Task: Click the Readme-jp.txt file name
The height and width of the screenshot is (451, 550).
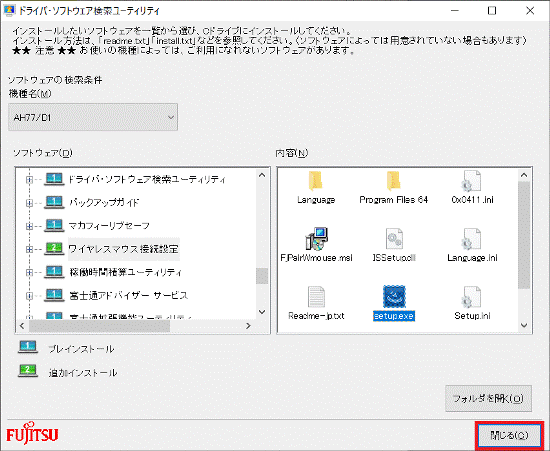Action: 316,316
